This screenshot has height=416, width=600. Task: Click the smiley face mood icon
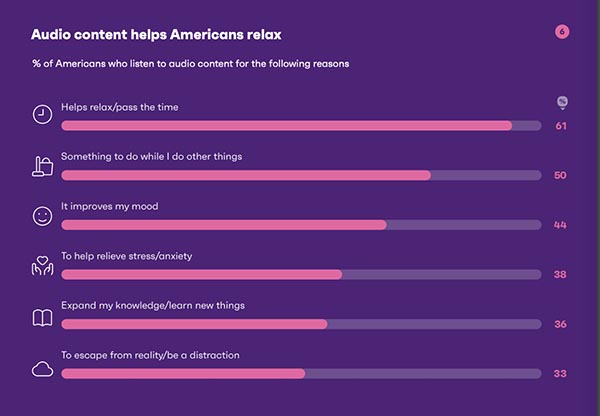[x=42, y=216]
